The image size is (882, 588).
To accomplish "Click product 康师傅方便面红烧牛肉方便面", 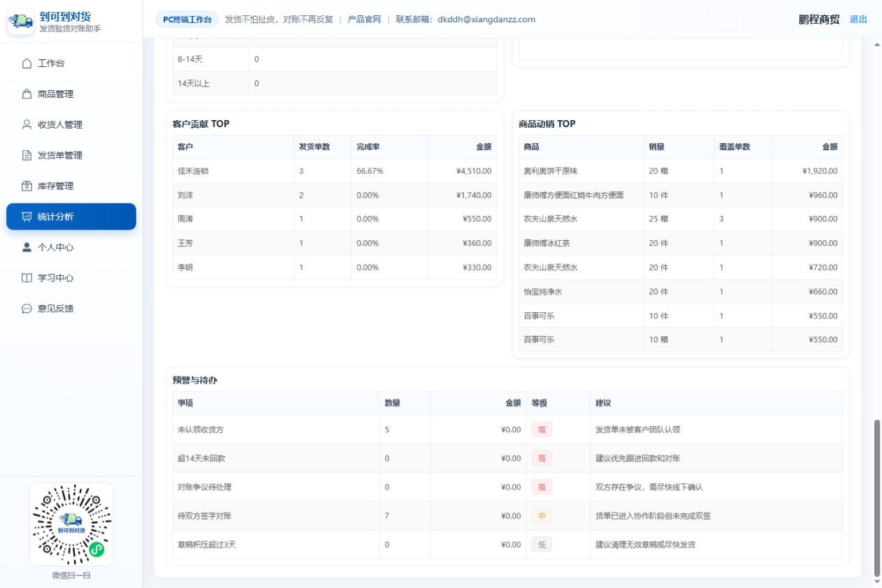I will tap(574, 196).
